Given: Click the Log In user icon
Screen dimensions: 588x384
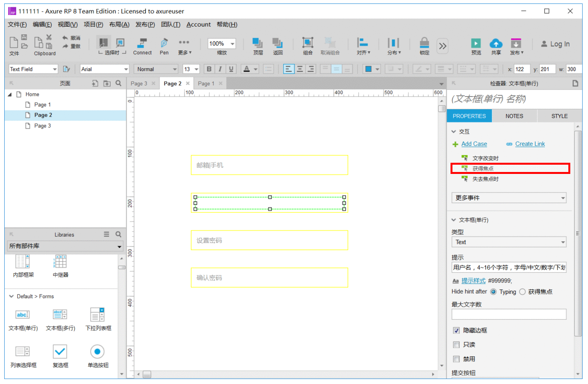Looking at the screenshot, I should (x=544, y=44).
